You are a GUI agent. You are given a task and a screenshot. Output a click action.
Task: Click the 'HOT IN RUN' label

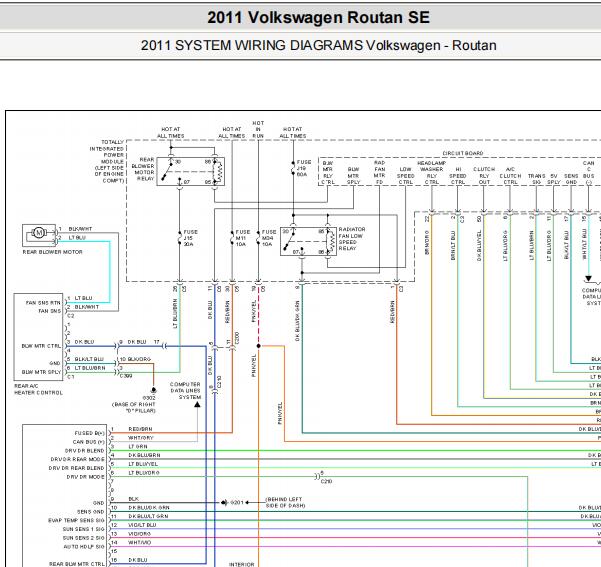coord(258,130)
